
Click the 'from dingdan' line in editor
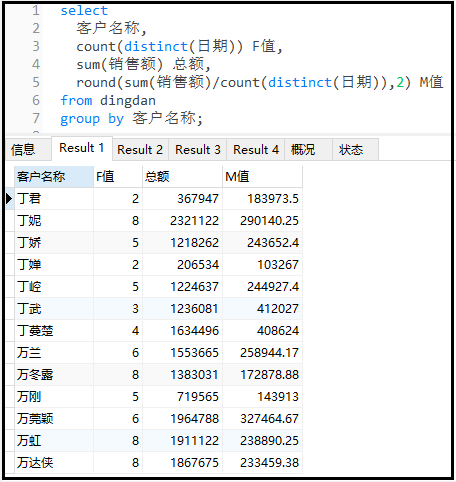pos(108,100)
